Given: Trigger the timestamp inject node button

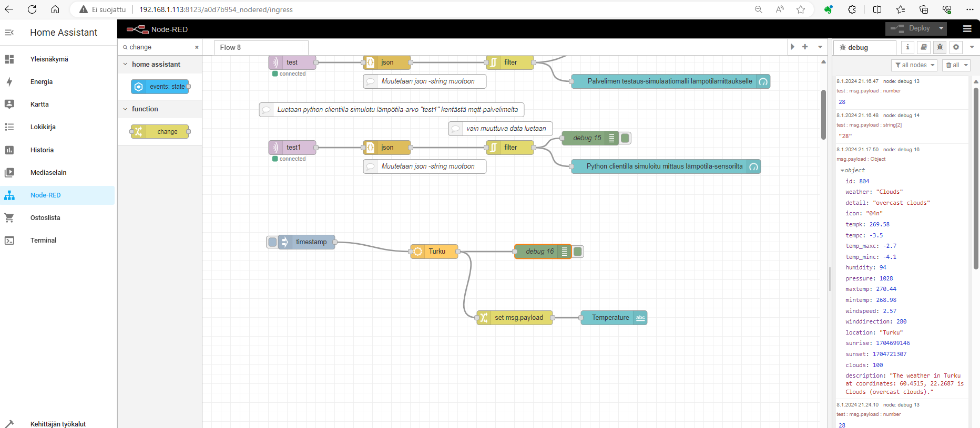Looking at the screenshot, I should point(272,242).
